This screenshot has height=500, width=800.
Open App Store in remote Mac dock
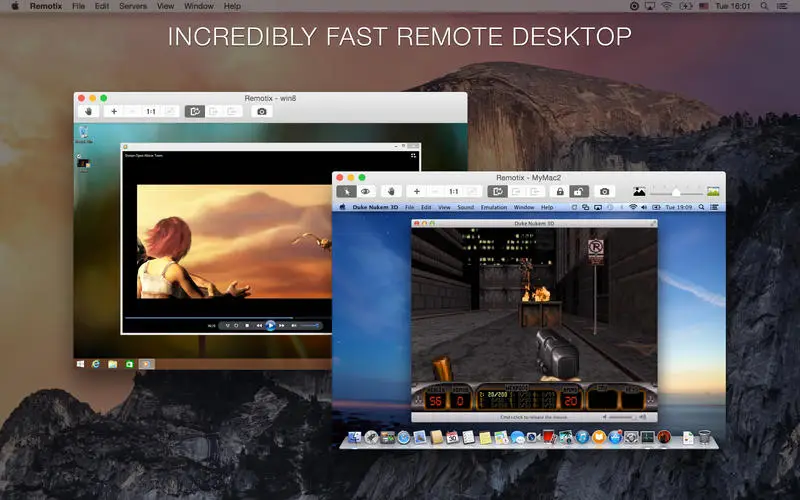pyautogui.click(x=615, y=437)
